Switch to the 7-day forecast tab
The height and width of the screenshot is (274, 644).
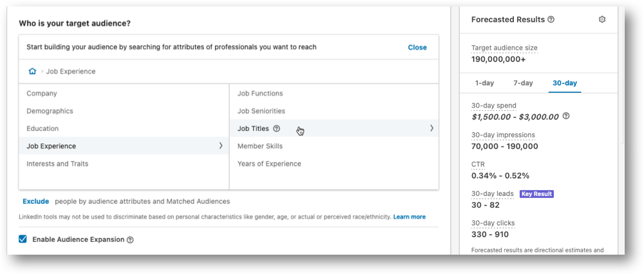click(x=523, y=83)
